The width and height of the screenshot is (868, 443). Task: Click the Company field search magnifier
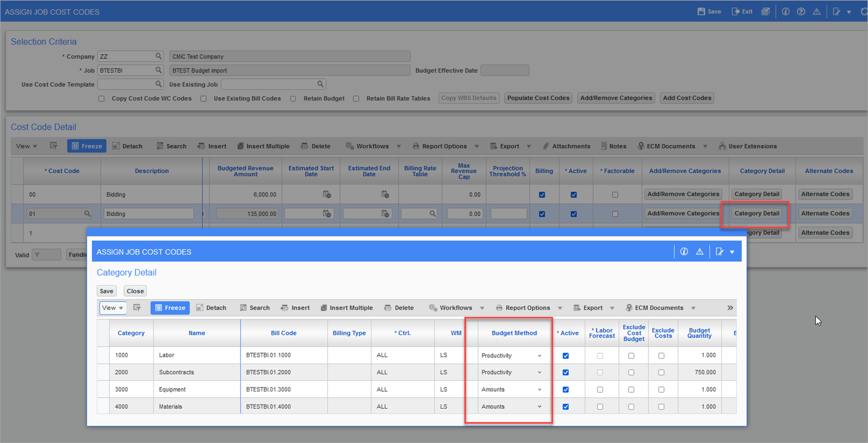[158, 56]
